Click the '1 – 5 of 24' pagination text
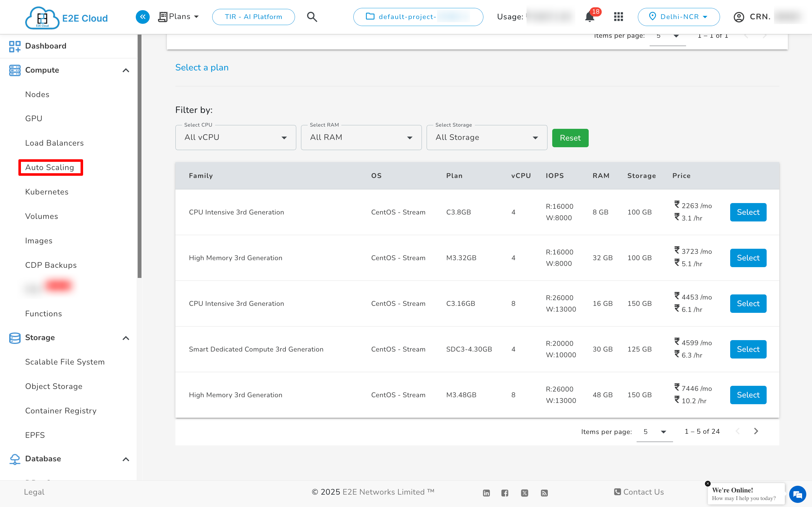Screen dimensions: 812x507 [x=702, y=431]
